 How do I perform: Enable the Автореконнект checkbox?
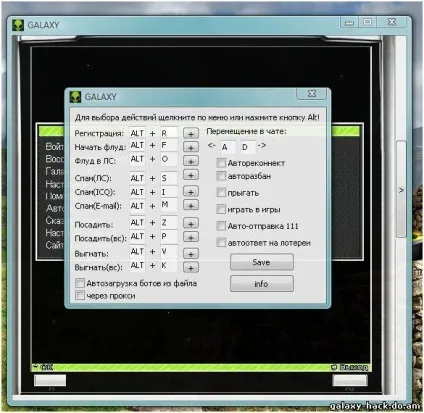pos(221,163)
